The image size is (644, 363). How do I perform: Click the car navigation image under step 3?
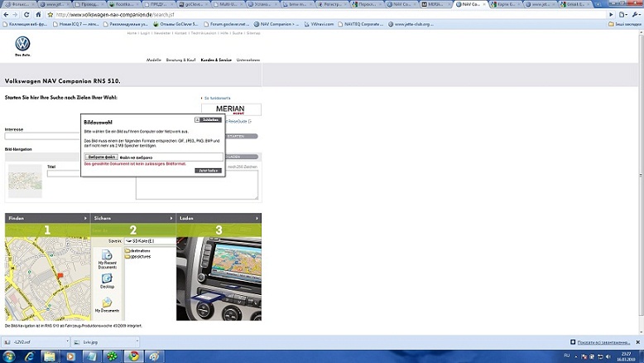tap(219, 278)
